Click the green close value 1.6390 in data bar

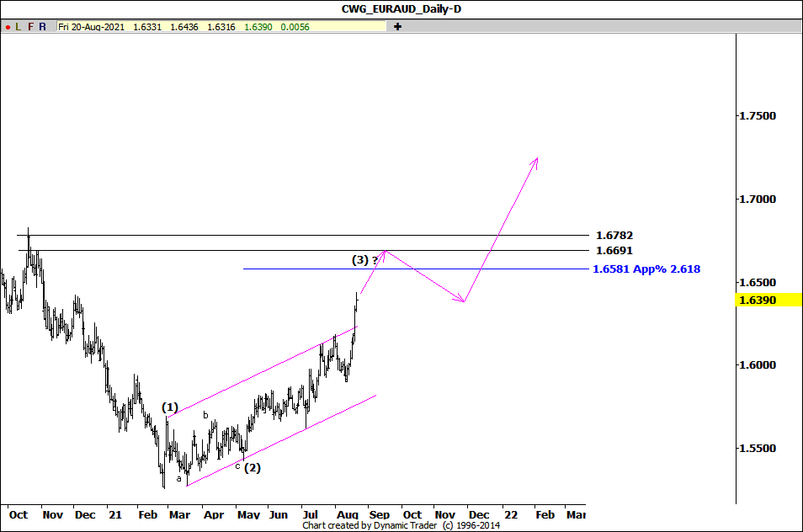click(258, 27)
